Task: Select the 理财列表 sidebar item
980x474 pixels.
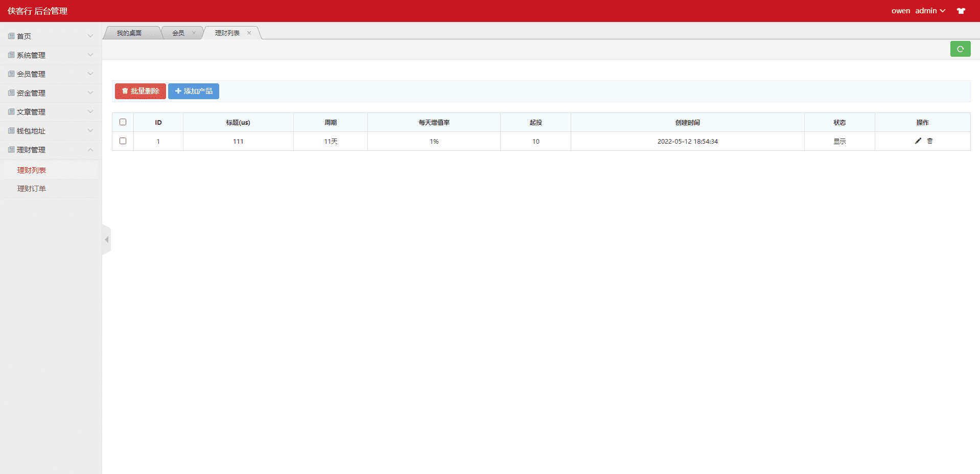Action: pyautogui.click(x=32, y=170)
